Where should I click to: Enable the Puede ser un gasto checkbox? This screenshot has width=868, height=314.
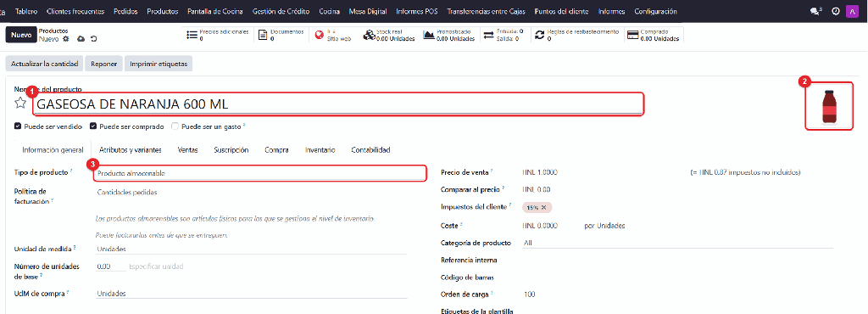175,126
